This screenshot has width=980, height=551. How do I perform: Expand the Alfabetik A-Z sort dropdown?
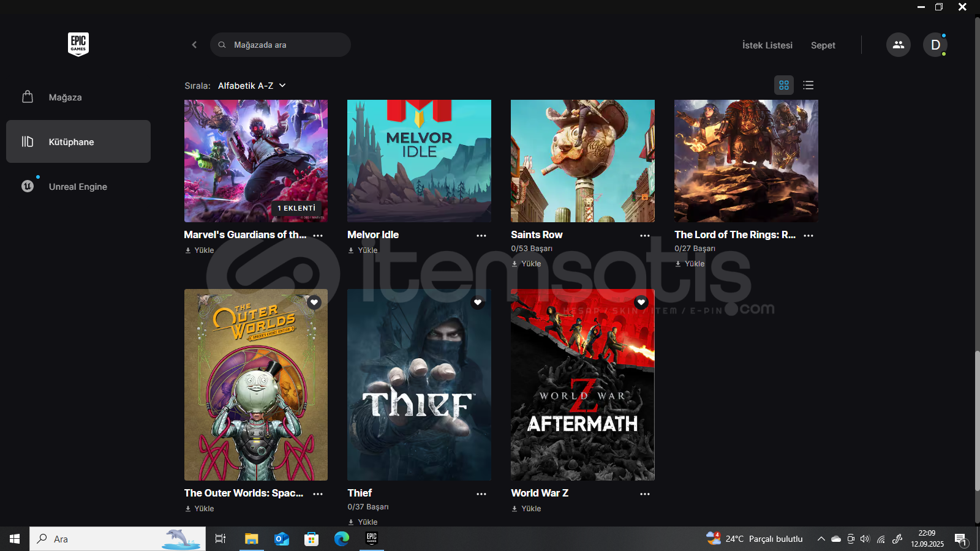(x=252, y=86)
